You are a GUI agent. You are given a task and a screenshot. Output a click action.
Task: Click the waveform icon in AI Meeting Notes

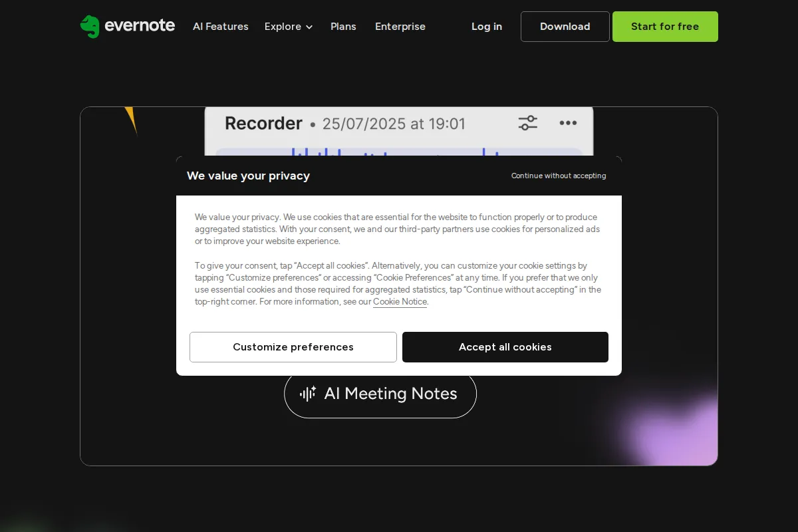click(307, 394)
